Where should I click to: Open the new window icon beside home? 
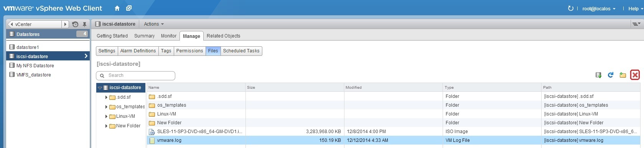pyautogui.click(x=129, y=8)
